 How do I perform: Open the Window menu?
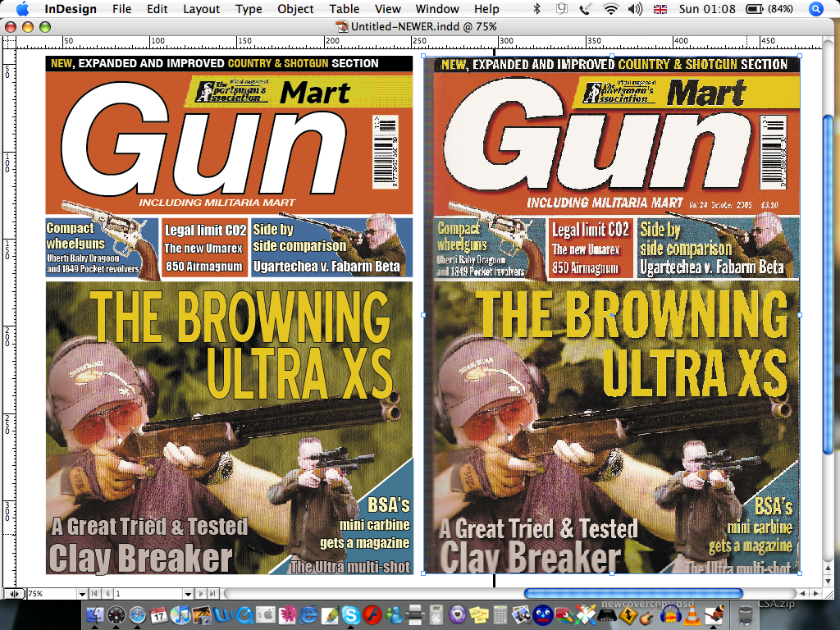point(437,8)
